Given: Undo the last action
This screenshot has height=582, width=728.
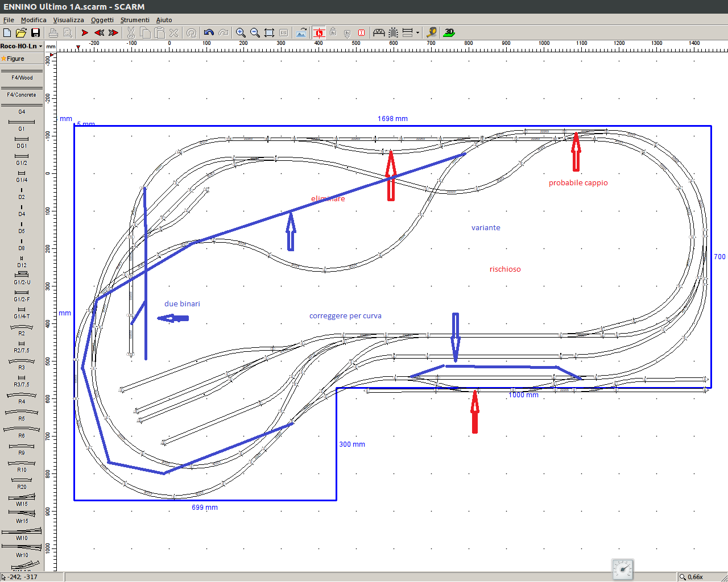Looking at the screenshot, I should point(209,32).
